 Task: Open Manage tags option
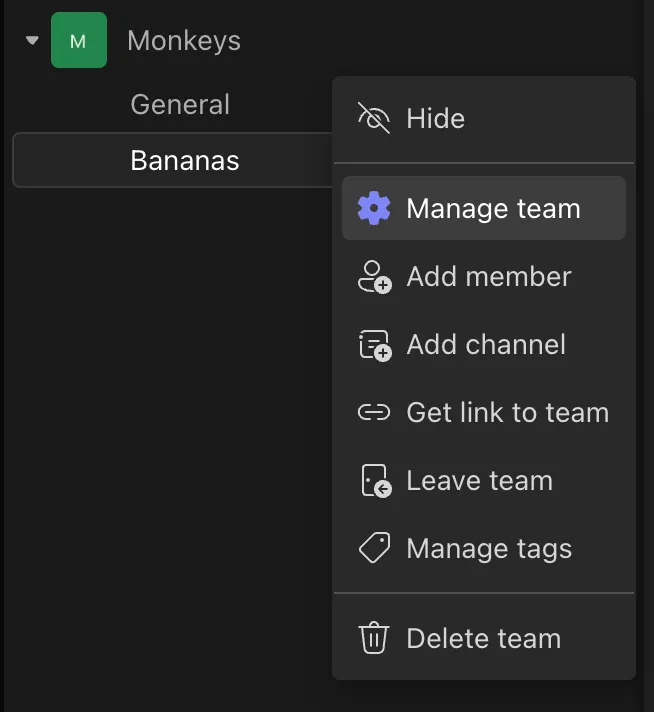tap(484, 549)
